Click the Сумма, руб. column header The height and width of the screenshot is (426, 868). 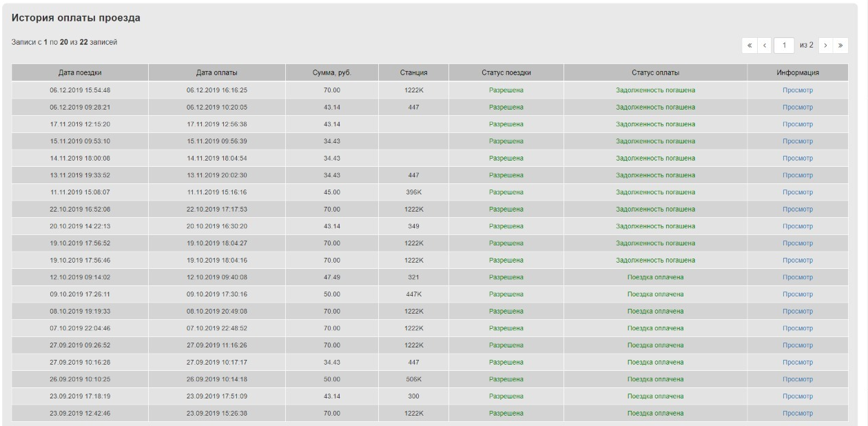click(332, 72)
